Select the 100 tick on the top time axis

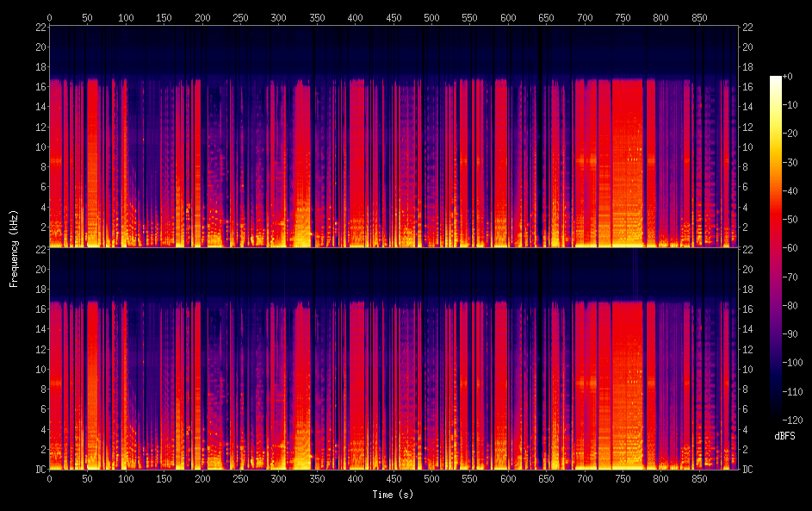pyautogui.click(x=126, y=17)
